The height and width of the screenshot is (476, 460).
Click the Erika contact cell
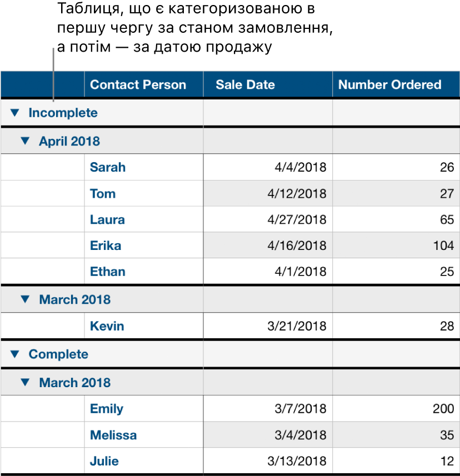pyautogui.click(x=106, y=245)
